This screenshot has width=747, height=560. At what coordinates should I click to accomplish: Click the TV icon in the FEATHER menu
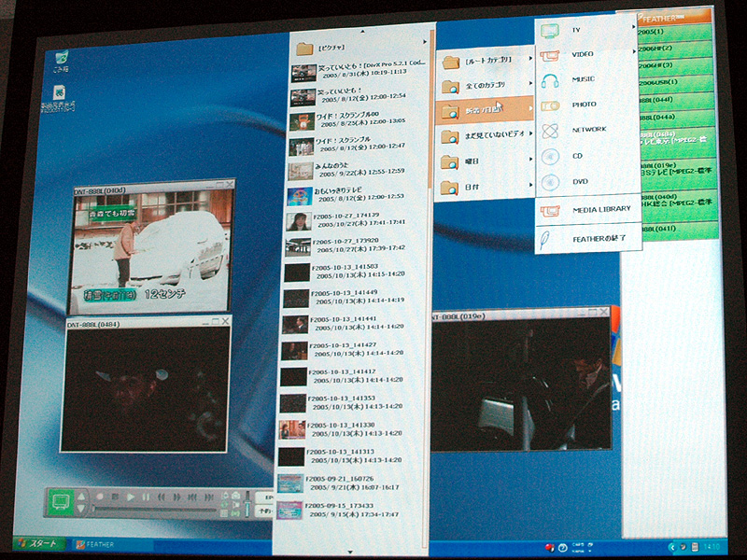click(x=550, y=31)
